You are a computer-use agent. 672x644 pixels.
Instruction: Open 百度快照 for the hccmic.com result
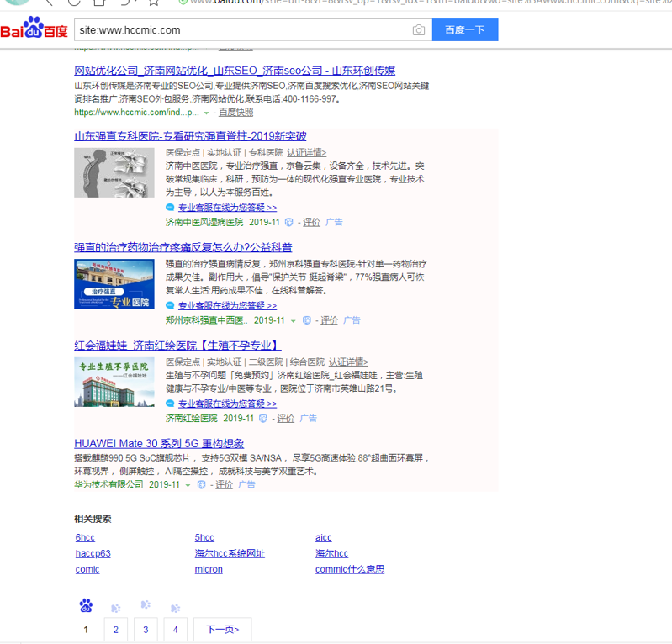236,113
